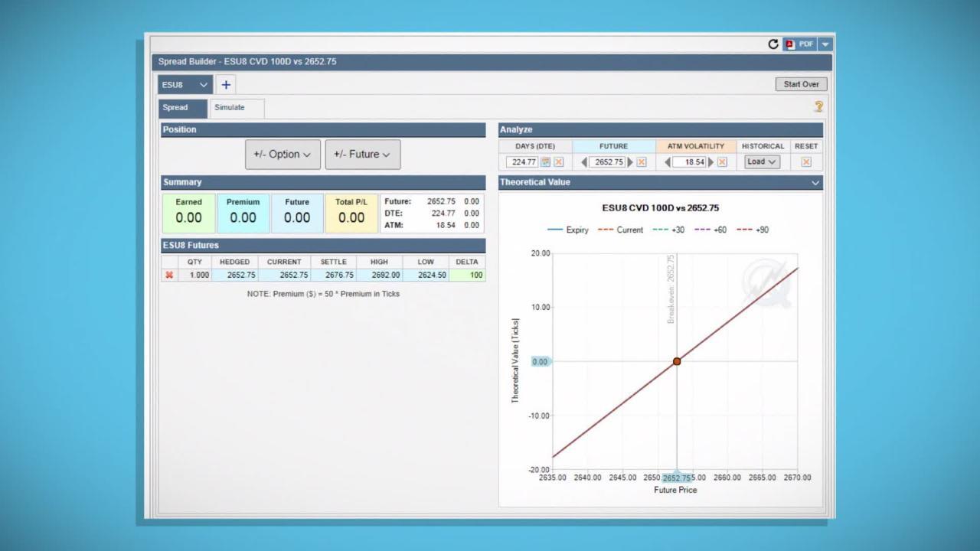This screenshot has height=551, width=980.
Task: Clear the ATM Volatility value
Action: (x=724, y=162)
